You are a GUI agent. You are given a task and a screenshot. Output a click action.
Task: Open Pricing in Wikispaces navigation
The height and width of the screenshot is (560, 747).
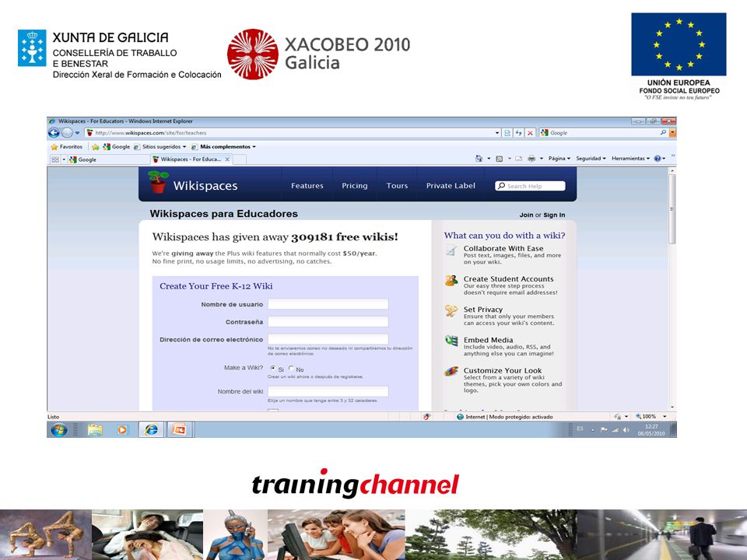[355, 186]
